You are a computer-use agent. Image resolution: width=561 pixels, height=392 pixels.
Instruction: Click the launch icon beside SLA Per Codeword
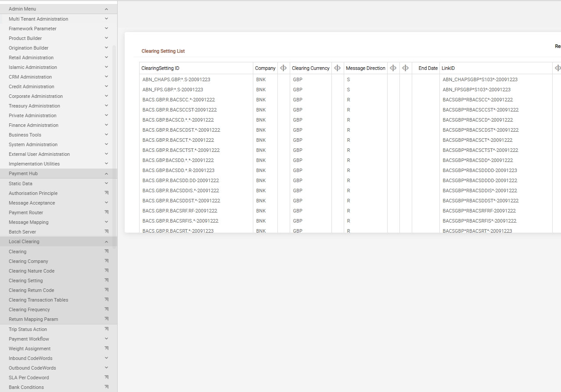(106, 378)
